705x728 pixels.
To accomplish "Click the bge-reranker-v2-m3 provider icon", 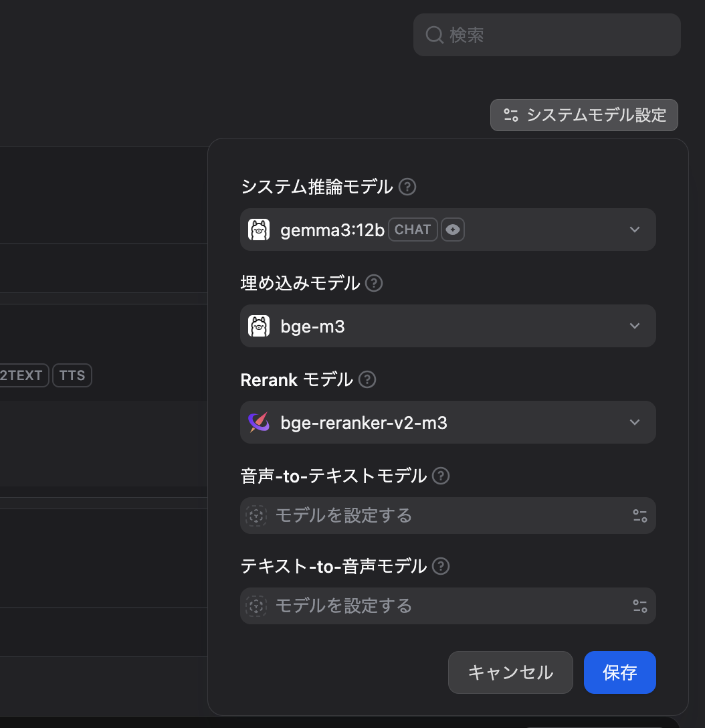I will (259, 422).
